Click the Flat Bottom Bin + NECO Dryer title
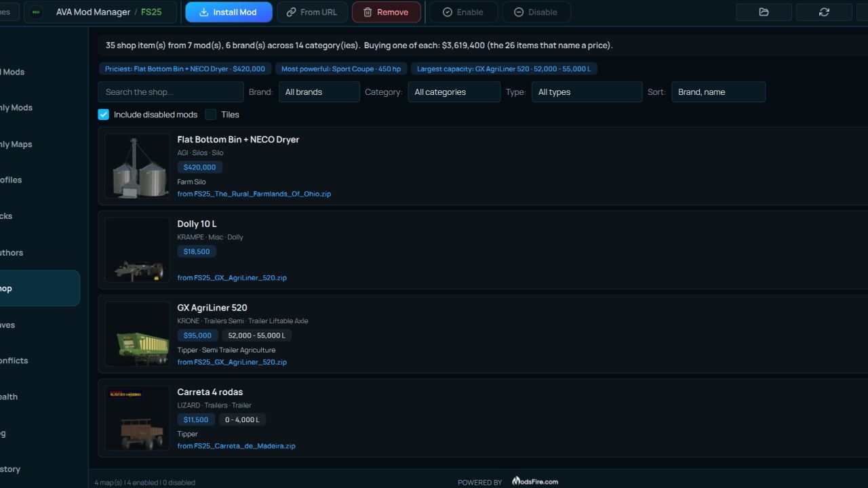Screen dimensions: 868x488 (x=238, y=140)
